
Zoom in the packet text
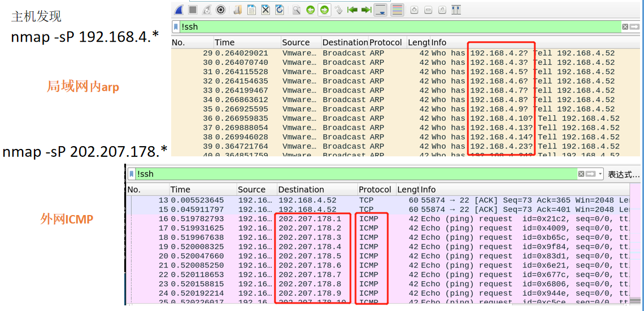pos(414,10)
